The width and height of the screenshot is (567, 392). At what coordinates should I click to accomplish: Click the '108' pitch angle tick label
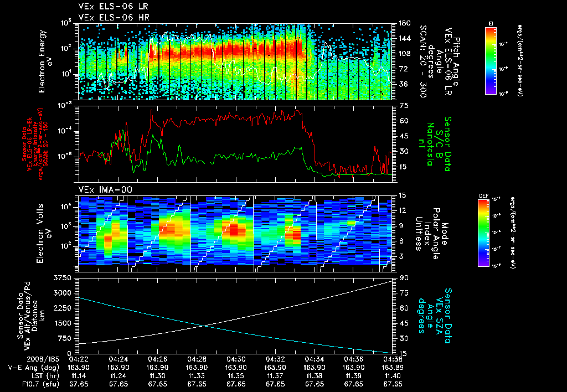pyautogui.click(x=404, y=54)
